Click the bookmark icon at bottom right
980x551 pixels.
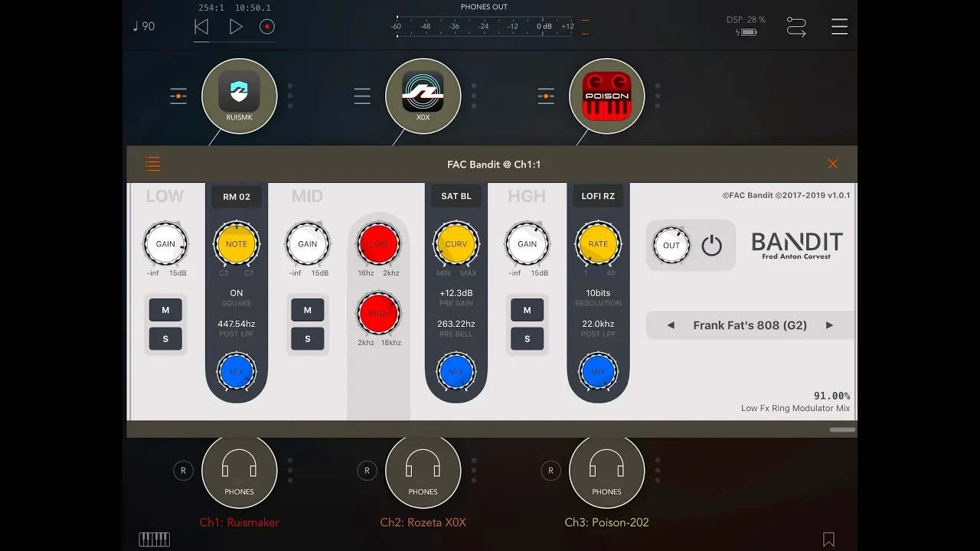click(828, 540)
